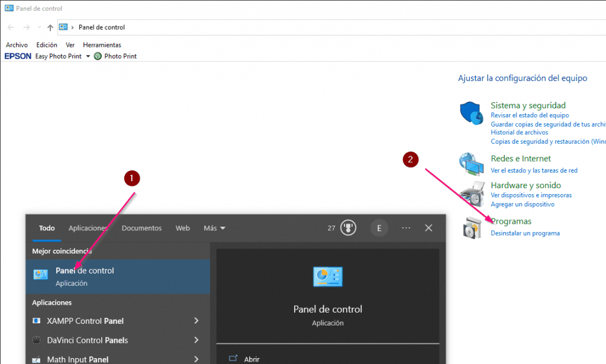Viewport: 606px width, 364px height.
Task: Open the Programas category link
Action: (511, 221)
